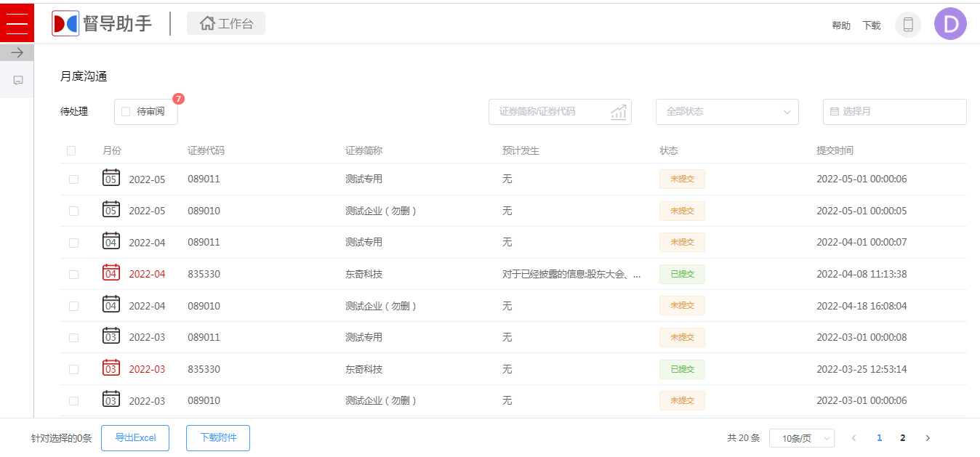Click the 督导助手 logo icon
This screenshot has height=457, width=980.
[65, 23]
